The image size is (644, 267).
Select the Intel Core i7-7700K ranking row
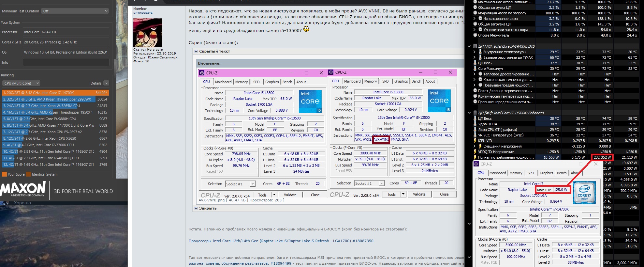55,145
